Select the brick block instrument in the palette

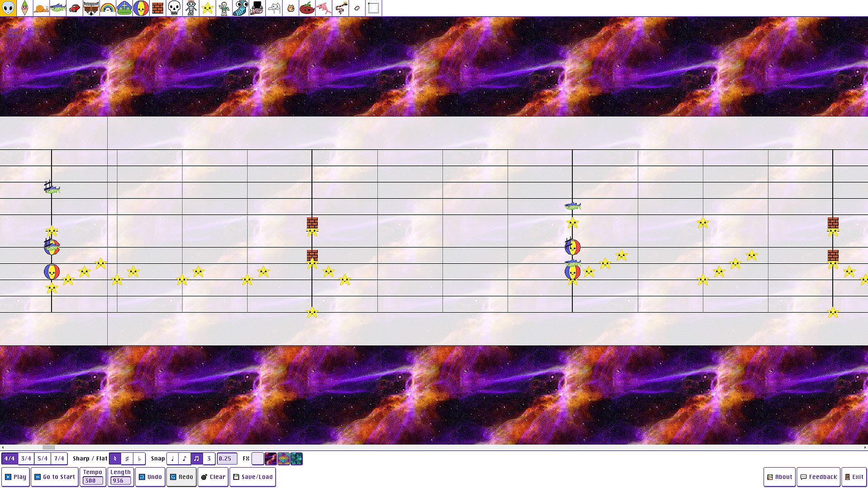point(157,8)
